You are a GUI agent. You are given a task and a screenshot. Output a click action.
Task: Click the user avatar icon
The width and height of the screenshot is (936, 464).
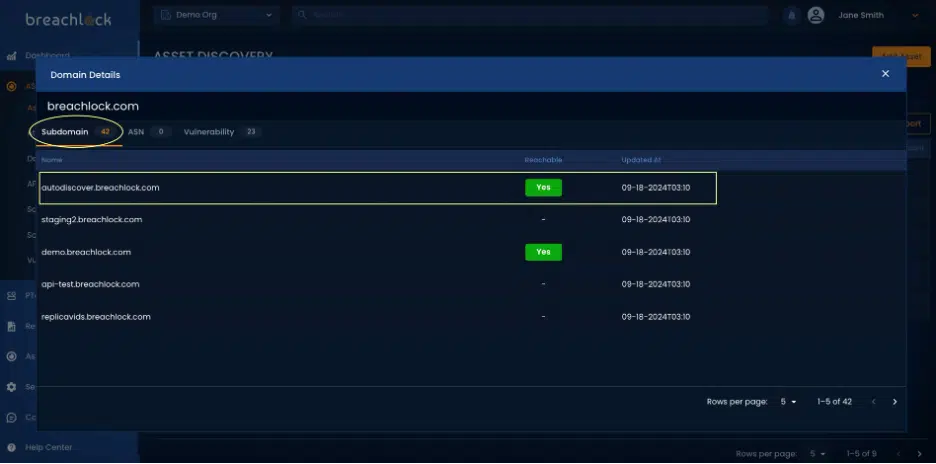[x=816, y=16]
